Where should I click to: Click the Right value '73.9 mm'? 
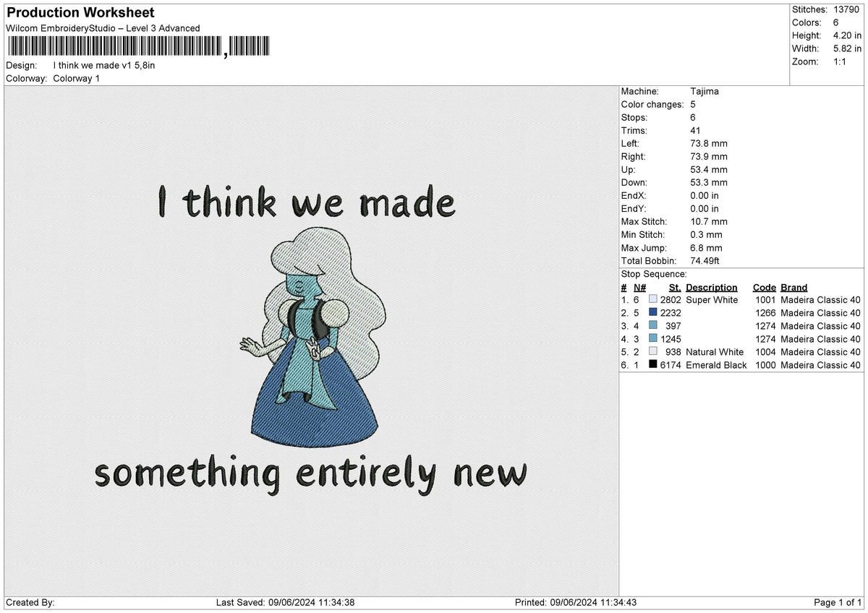(x=709, y=156)
